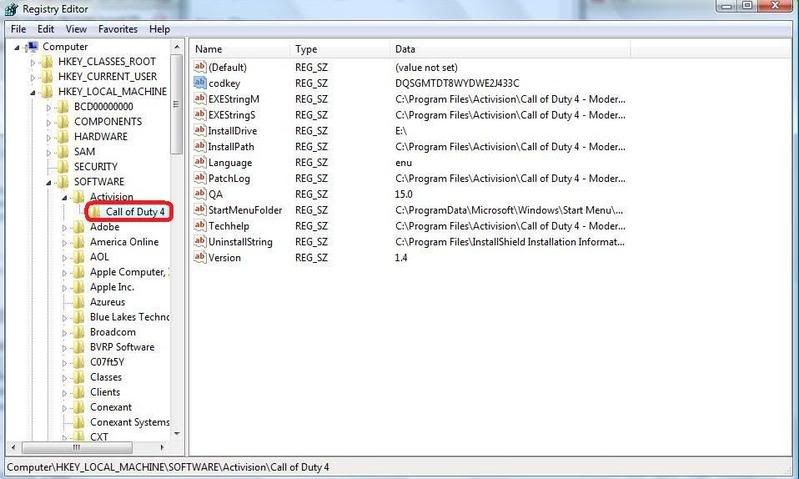The image size is (799, 479).
Task: Click the string icon beside Version
Action: pyautogui.click(x=200, y=257)
